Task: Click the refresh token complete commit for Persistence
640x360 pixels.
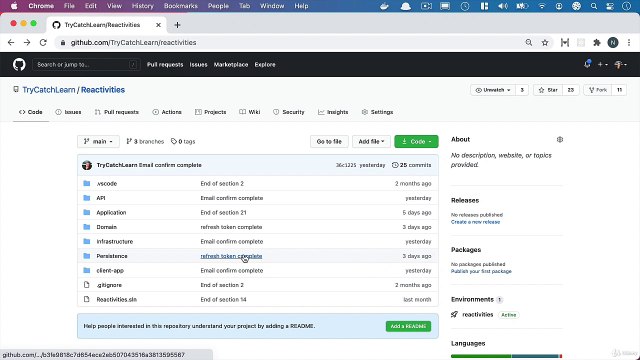Action: coord(231,256)
